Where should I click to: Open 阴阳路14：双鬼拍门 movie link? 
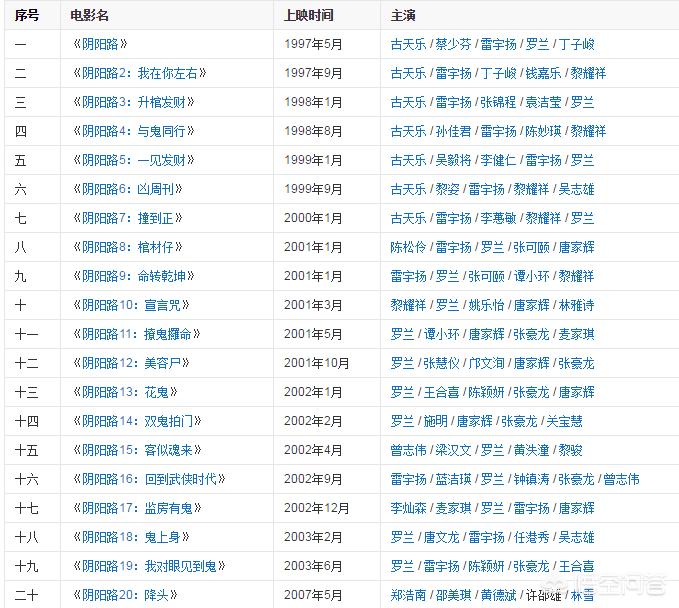tap(137, 421)
